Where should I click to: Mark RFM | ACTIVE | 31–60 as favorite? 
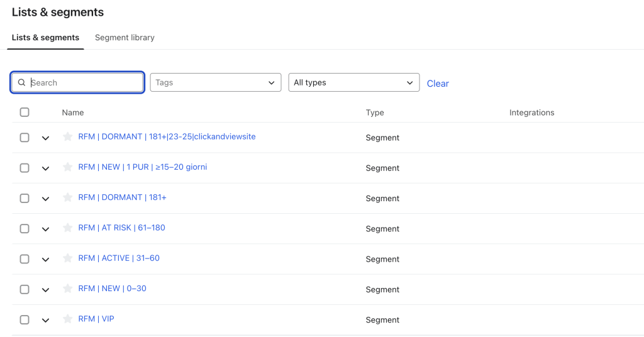pos(68,258)
